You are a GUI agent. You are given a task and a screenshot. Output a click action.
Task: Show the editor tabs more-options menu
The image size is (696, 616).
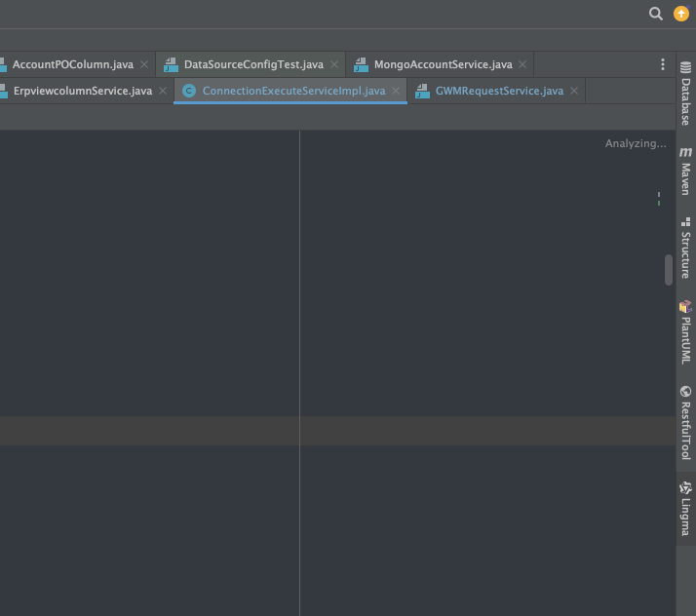[x=663, y=64]
